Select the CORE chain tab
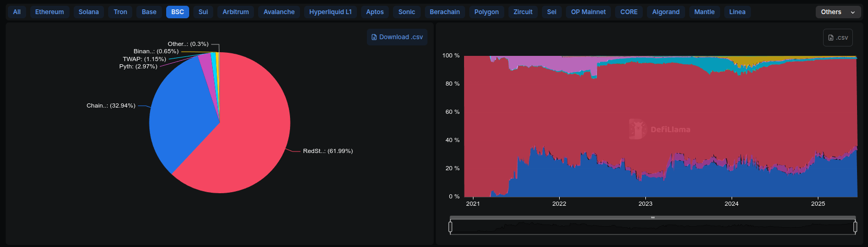 pos(629,12)
